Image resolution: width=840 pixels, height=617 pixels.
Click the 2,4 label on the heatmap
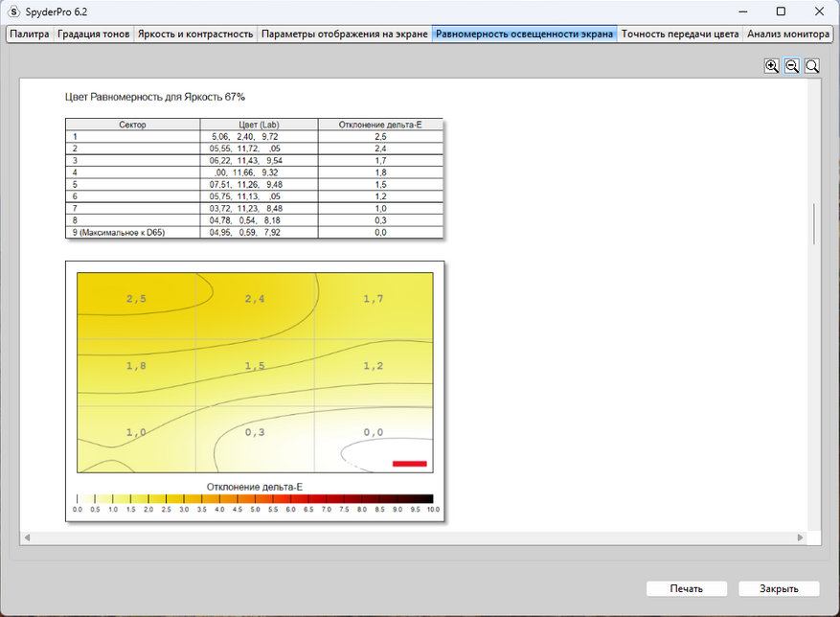(255, 299)
